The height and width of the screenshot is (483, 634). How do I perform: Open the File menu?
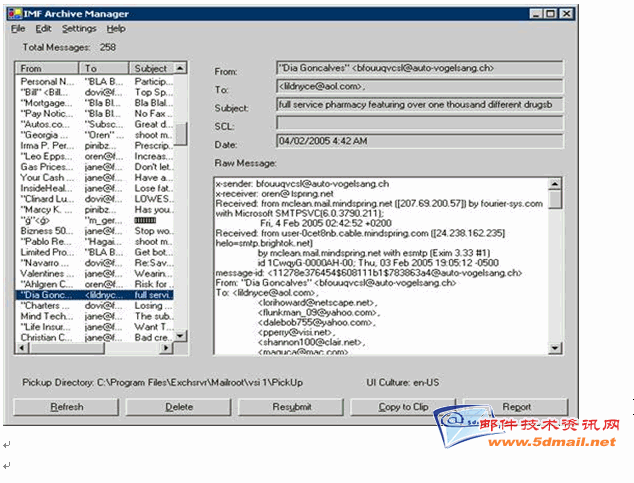click(18, 29)
